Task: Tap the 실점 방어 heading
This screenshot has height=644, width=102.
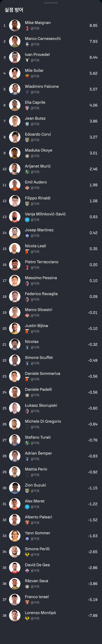Action: (x=14, y=10)
